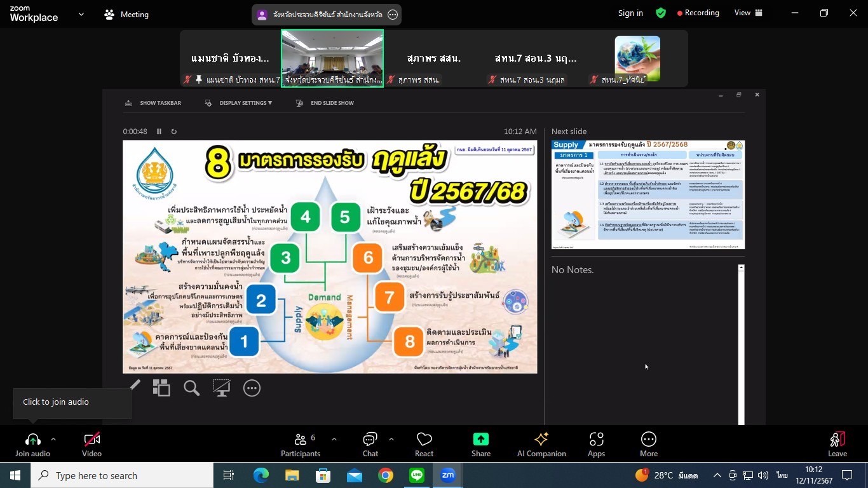Click the notes pane scrollbar
This screenshot has width=868, height=488.
(741, 344)
